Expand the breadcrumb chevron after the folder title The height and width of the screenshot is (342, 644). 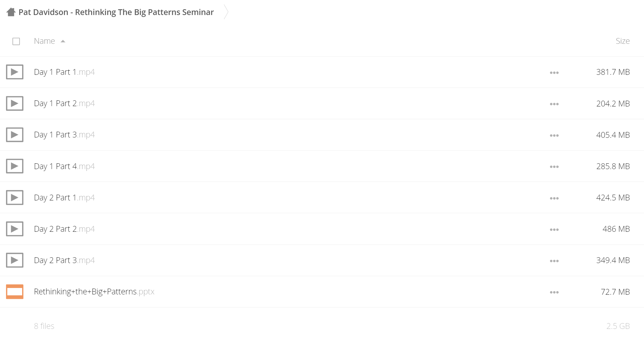[226, 12]
